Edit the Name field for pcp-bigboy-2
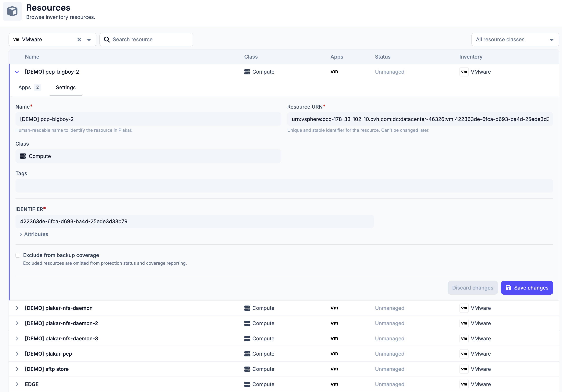Image resolution: width=562 pixels, height=392 pixels. tap(148, 119)
